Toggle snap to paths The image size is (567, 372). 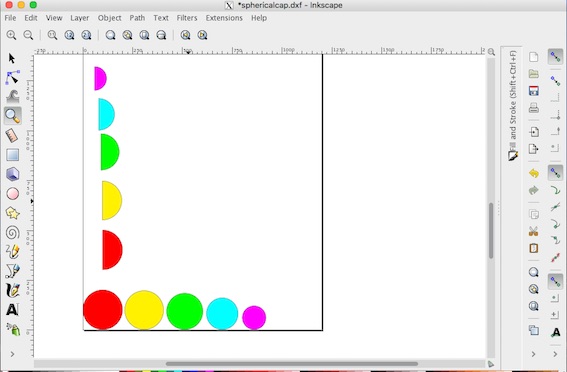(x=555, y=190)
